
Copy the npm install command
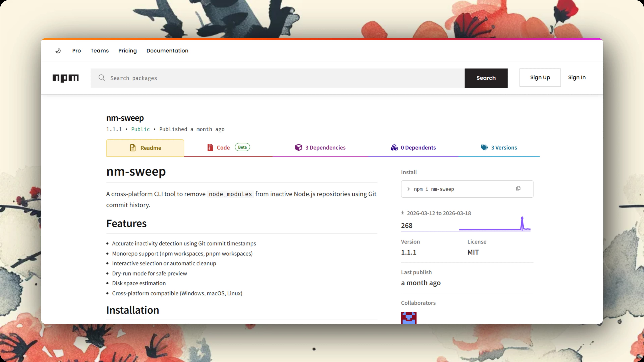coord(518,188)
